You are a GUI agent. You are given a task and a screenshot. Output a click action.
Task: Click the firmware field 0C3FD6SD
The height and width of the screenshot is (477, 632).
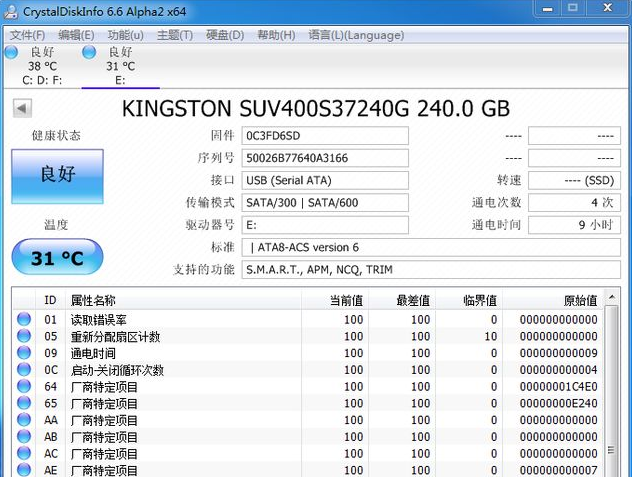point(325,136)
